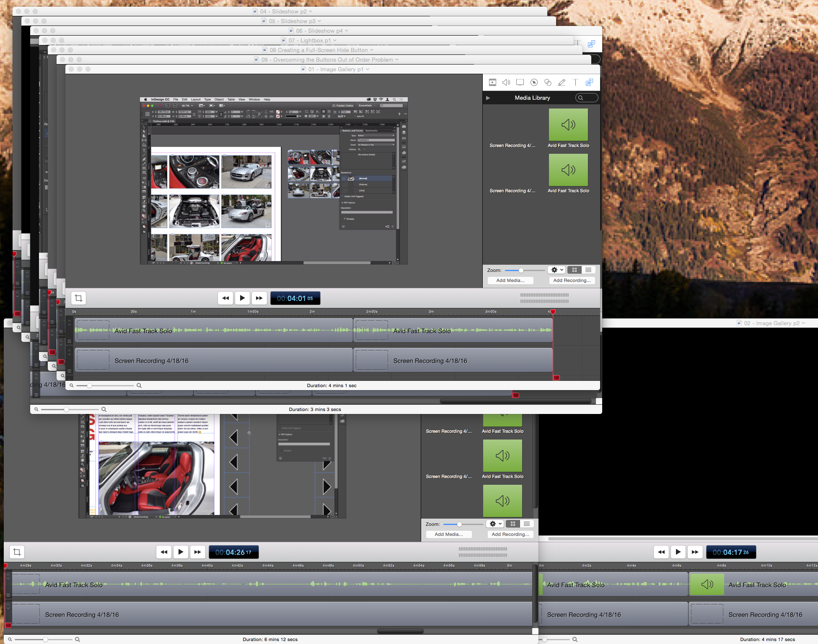
Task: Switch front Media Library to grid view
Action: [575, 270]
